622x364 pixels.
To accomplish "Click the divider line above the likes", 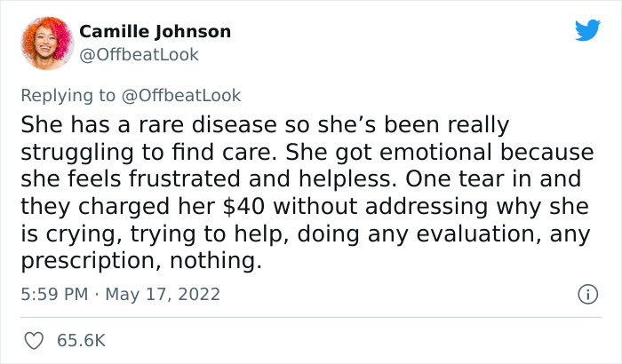I will coord(311,317).
